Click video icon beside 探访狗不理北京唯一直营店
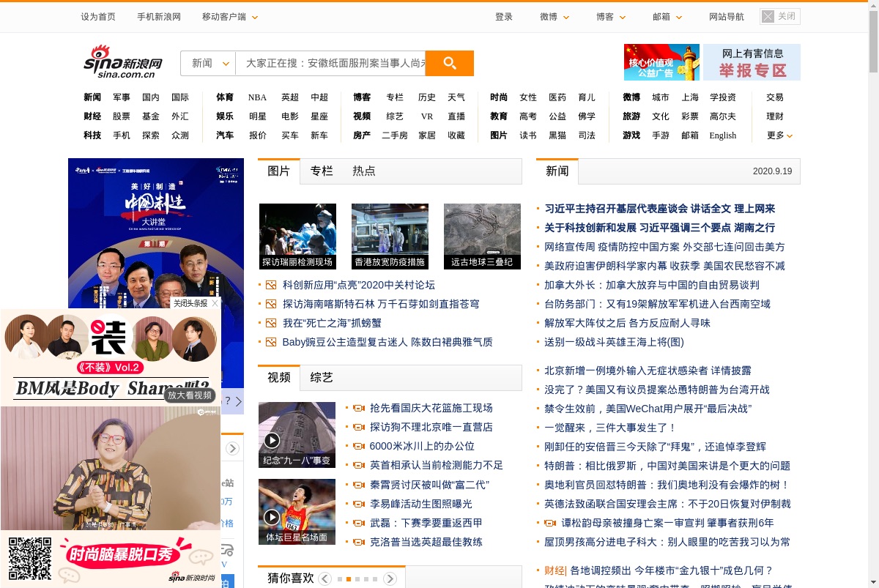 [x=359, y=427]
